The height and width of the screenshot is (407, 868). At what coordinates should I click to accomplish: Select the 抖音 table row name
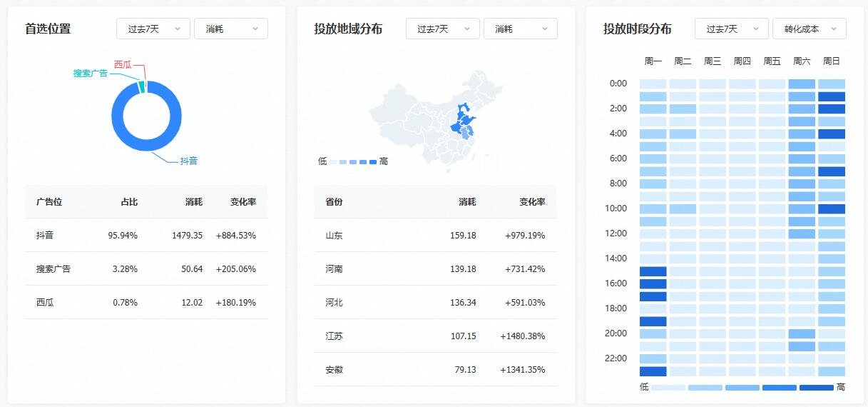point(45,235)
